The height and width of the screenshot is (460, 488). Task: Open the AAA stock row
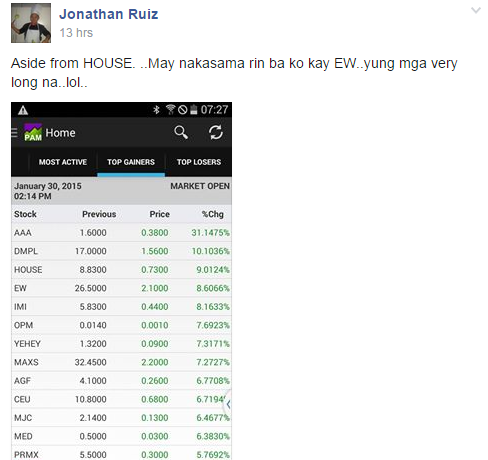(x=121, y=233)
